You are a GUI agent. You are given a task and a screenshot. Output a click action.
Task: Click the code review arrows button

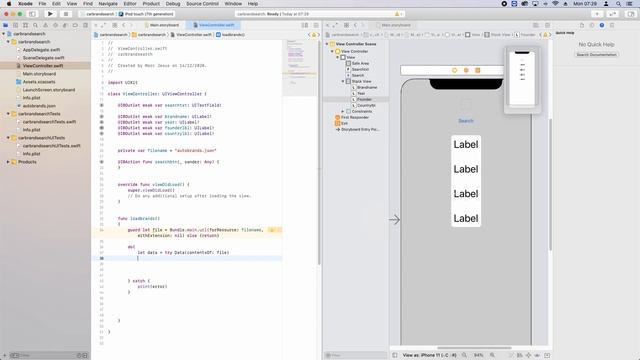tap(613, 14)
